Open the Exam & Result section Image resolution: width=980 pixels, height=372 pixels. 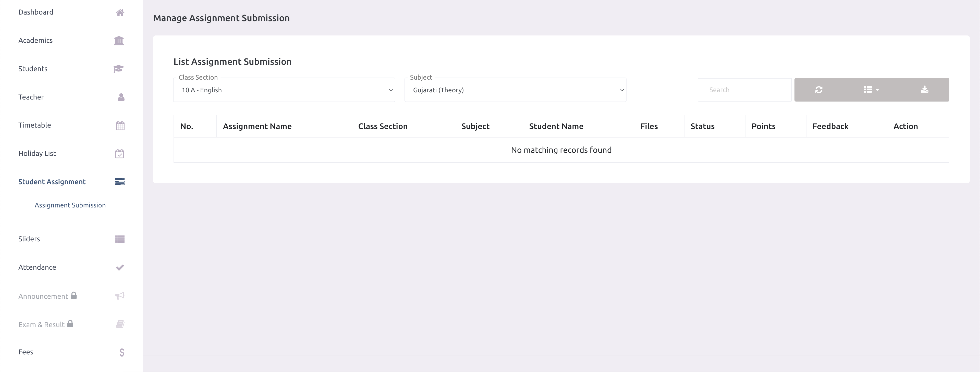[42, 325]
